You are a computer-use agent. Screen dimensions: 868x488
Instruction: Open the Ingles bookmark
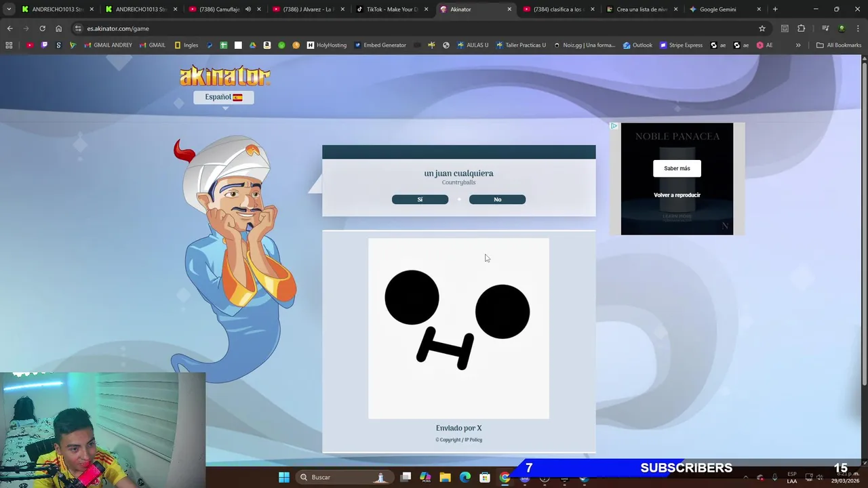(186, 45)
